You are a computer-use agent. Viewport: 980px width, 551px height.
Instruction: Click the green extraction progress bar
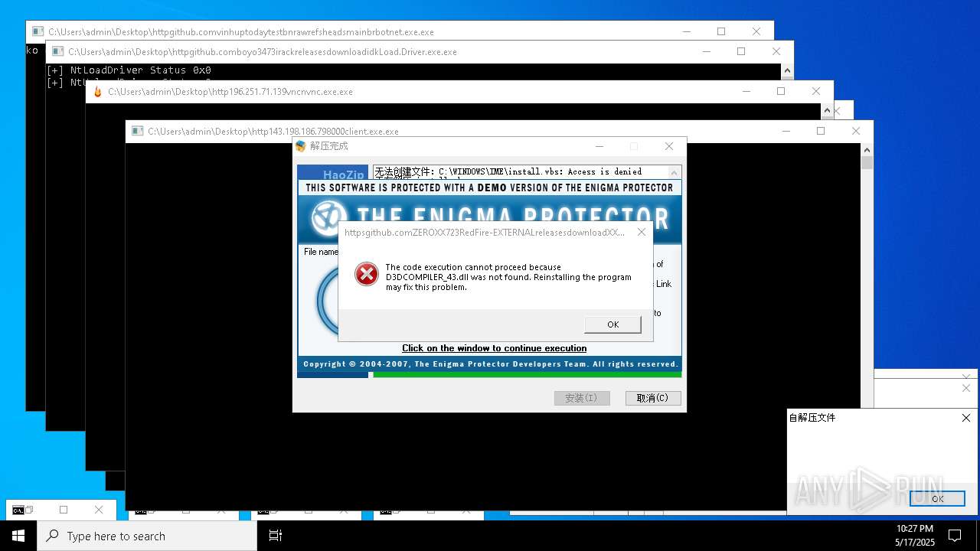coord(527,375)
